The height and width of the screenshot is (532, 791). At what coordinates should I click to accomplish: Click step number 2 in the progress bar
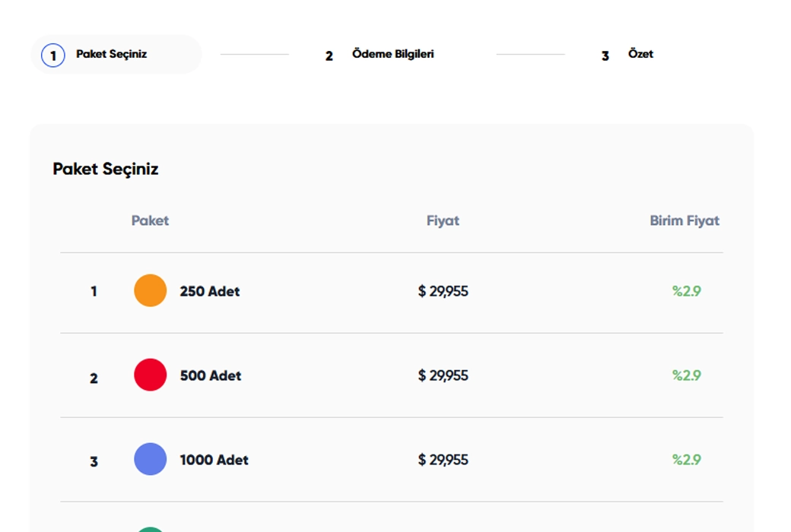tap(329, 55)
